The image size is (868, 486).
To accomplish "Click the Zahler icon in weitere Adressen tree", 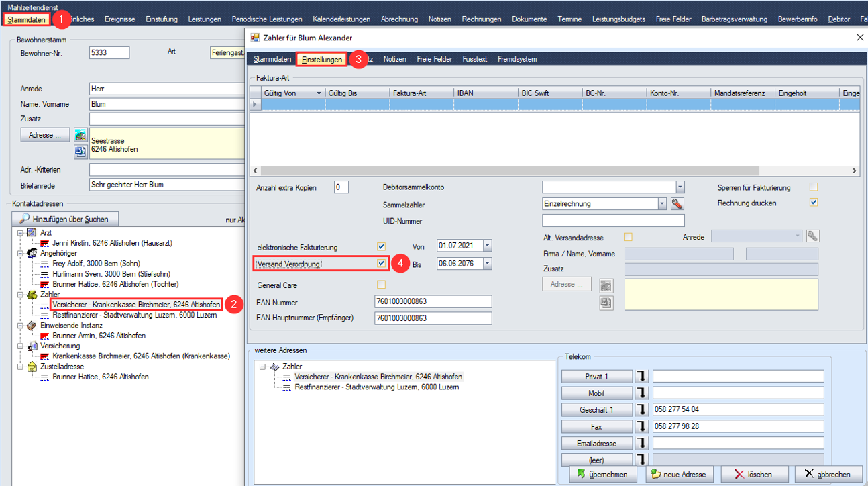I will (274, 367).
